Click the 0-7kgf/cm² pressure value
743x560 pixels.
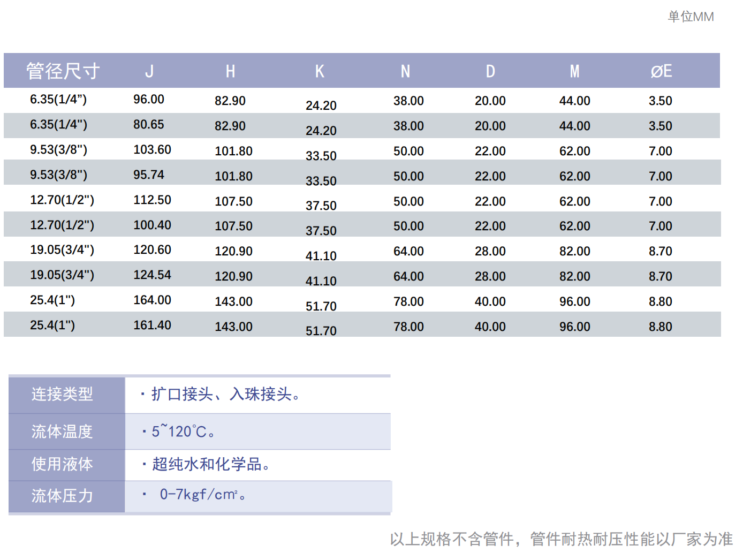click(199, 494)
